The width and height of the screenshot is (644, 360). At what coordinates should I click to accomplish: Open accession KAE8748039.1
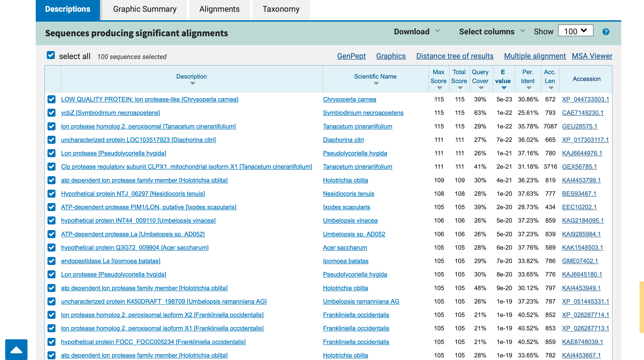pyautogui.click(x=582, y=342)
